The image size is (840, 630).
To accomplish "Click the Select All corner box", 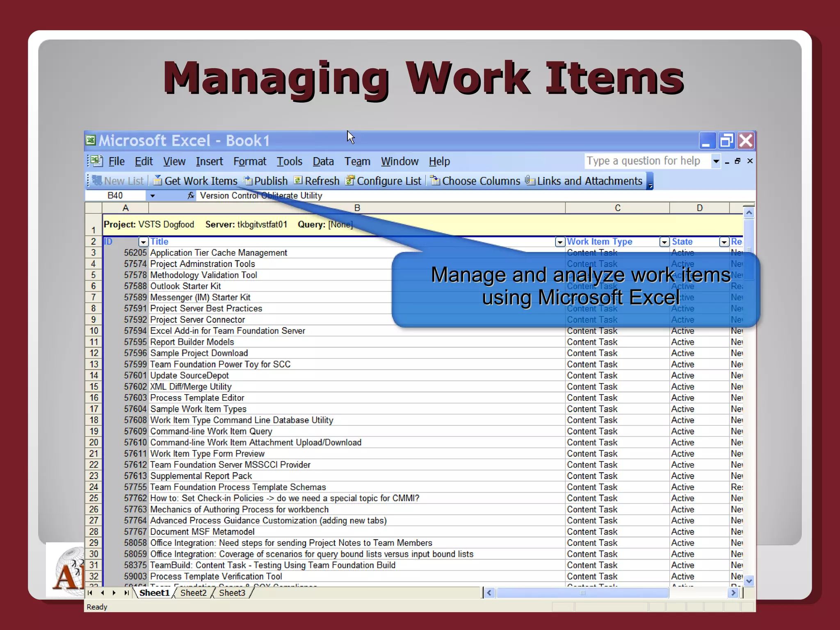I will [x=94, y=208].
